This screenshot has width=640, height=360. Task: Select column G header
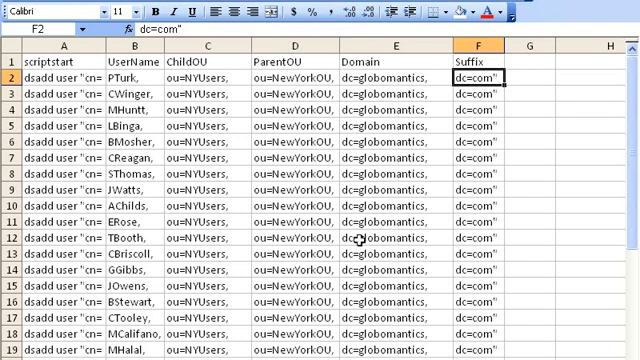click(x=530, y=46)
